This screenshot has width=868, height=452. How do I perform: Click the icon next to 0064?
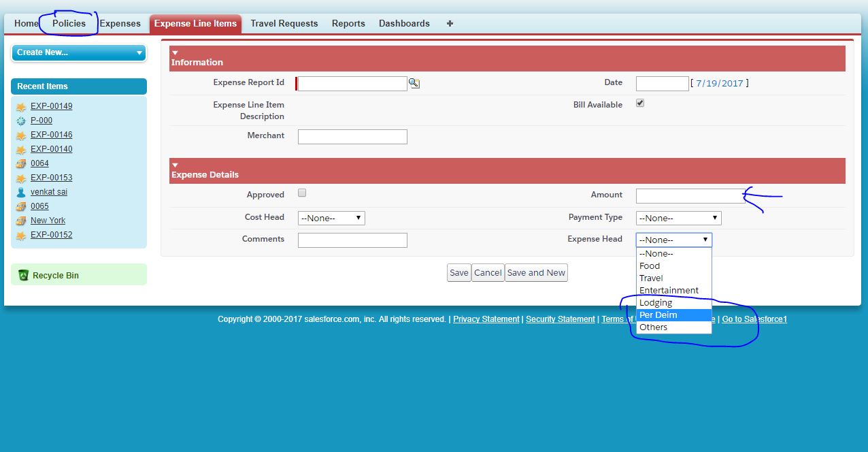tap(21, 164)
